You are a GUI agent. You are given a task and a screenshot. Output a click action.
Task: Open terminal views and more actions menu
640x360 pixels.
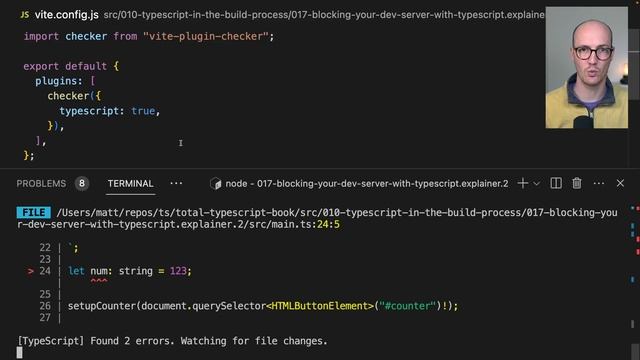599,184
